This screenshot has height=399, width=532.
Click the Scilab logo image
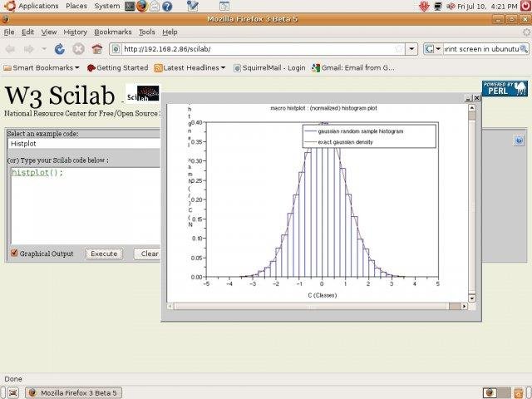(142, 93)
